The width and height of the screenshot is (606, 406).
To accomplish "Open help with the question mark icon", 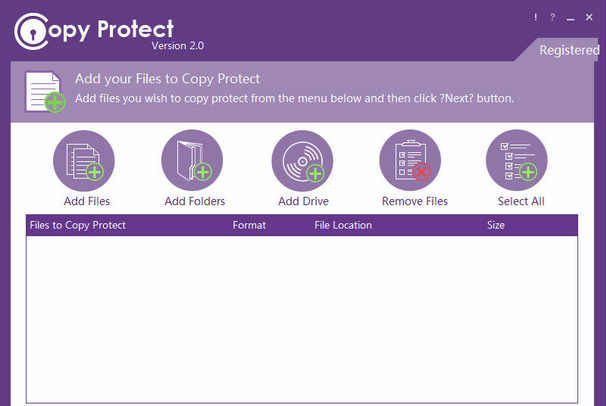I will coord(552,17).
